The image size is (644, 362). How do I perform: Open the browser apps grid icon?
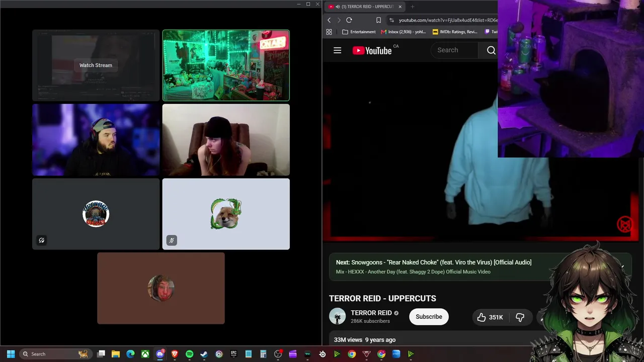coord(329,32)
